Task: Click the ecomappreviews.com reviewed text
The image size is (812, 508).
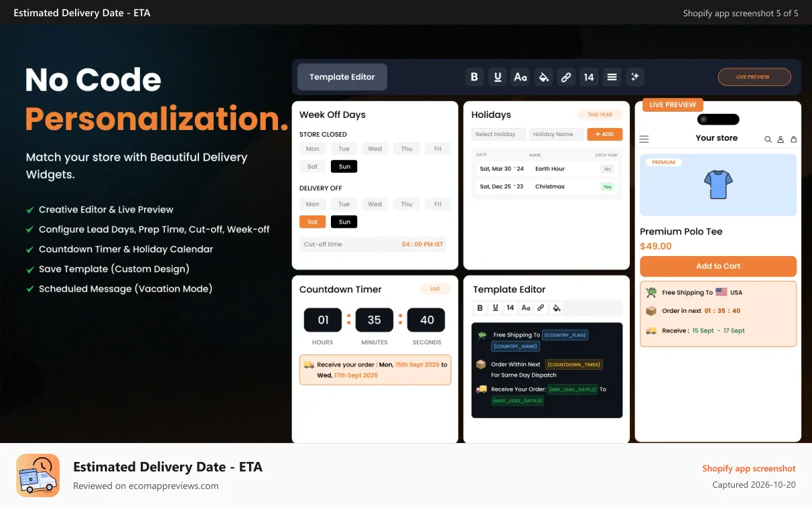Action: pos(145,486)
